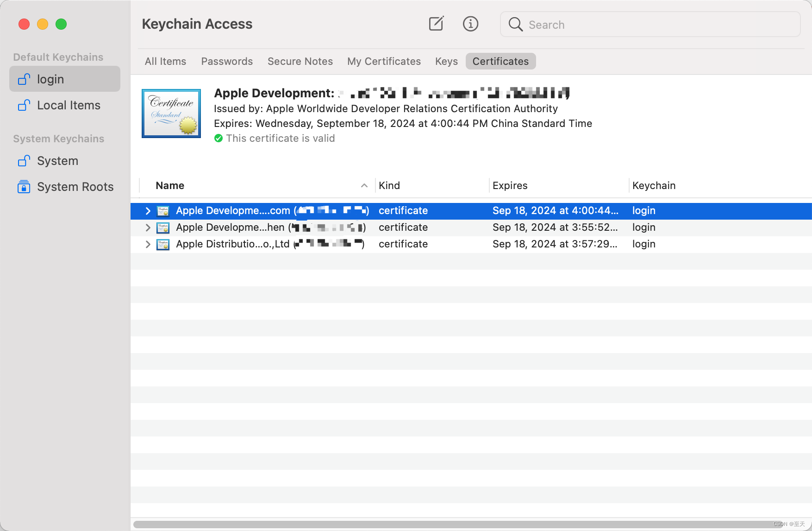Image resolution: width=812 pixels, height=531 pixels.
Task: Click the padlock icon beside Local Items
Action: click(24, 105)
